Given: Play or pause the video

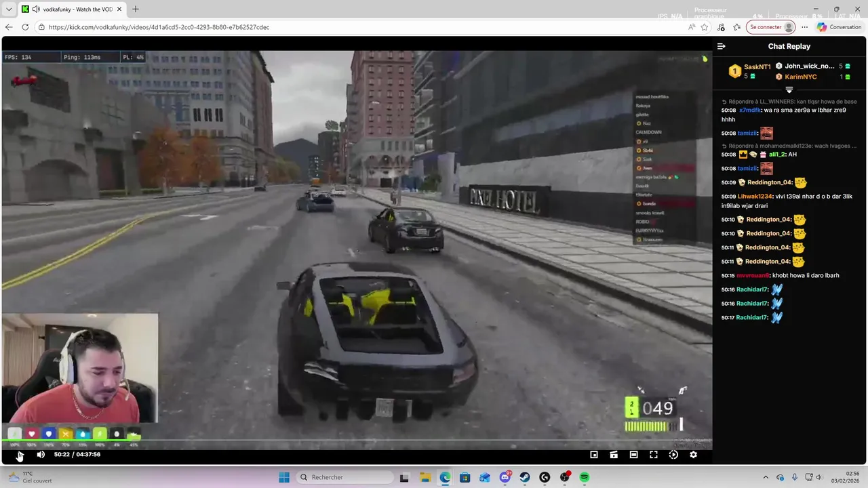Looking at the screenshot, I should coord(20,455).
